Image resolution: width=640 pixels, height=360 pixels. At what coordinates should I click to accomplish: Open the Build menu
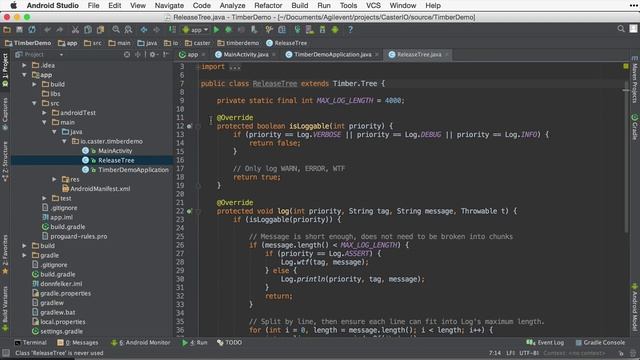pos(300,6)
